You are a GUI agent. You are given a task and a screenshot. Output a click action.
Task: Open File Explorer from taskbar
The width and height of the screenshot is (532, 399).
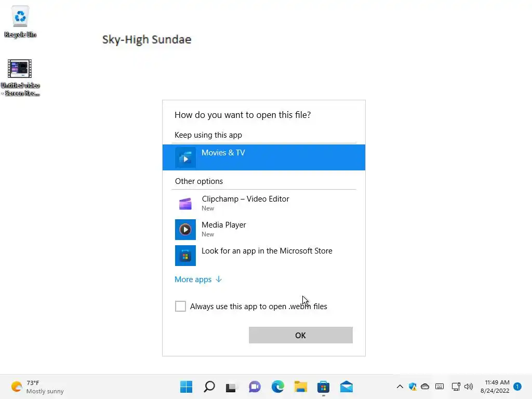coord(301,387)
